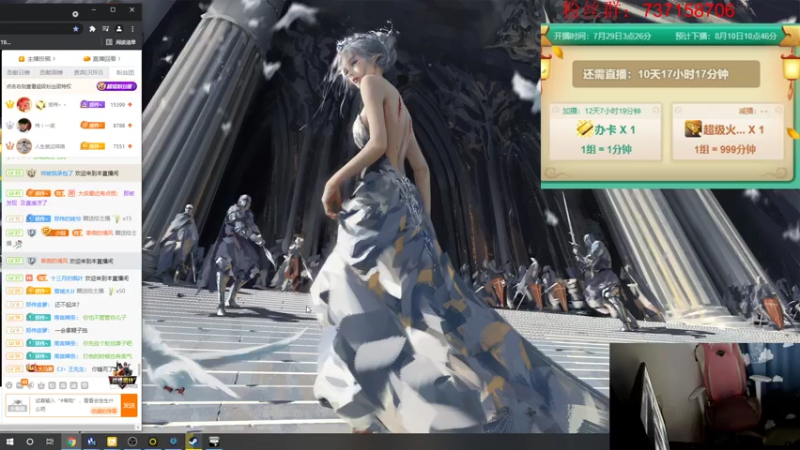Open the 直播回看 link
This screenshot has width=800, height=450.
[102, 59]
